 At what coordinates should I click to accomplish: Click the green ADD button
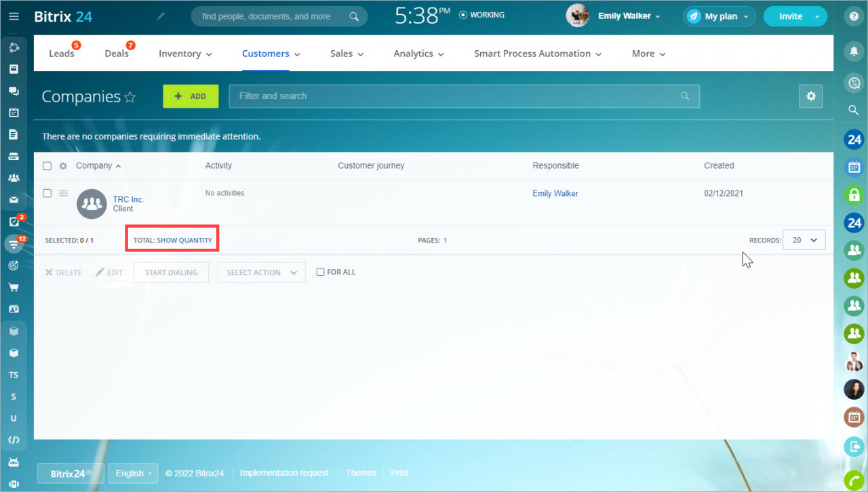pyautogui.click(x=191, y=96)
